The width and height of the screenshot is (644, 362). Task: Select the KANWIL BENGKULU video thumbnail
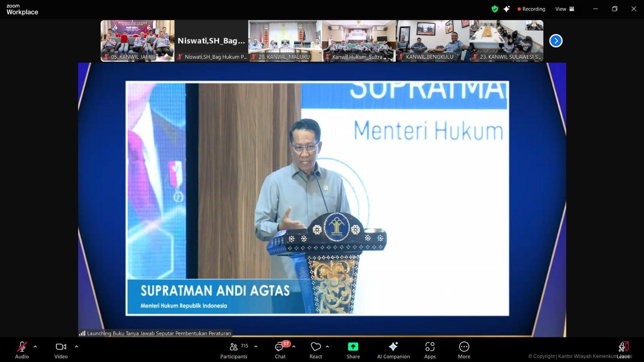pyautogui.click(x=433, y=40)
